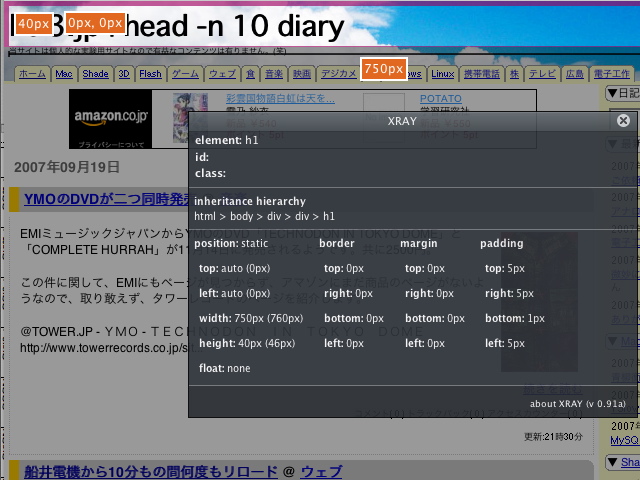The image size is (640, 480).
Task: Switch to the Mac tab
Action: (64, 74)
